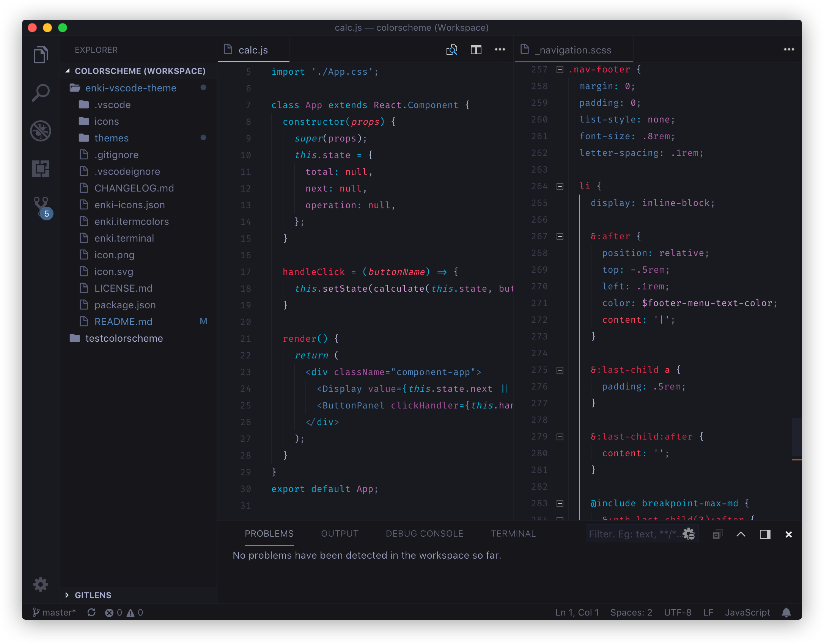824x644 pixels.
Task: Click the split editor icon
Action: click(x=476, y=50)
